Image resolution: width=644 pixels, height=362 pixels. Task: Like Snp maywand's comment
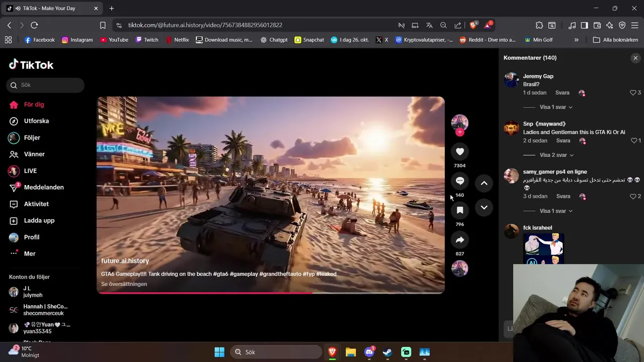tap(633, 141)
